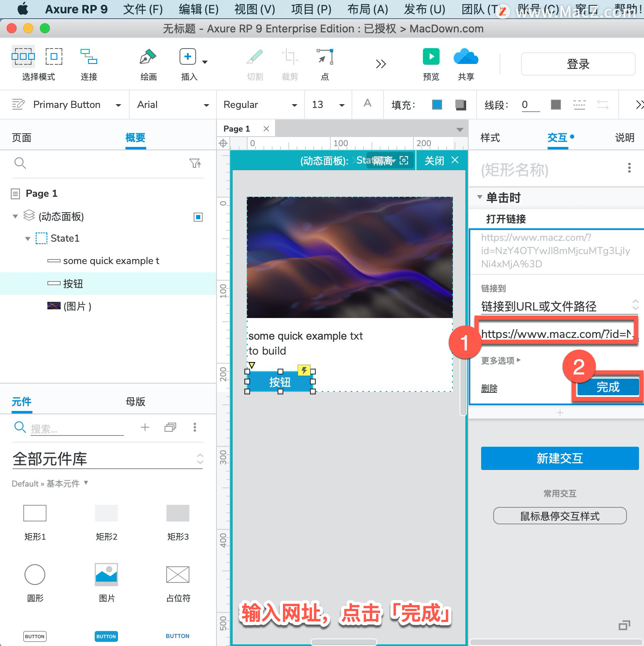Open the line color gray swatch
The width and height of the screenshot is (644, 646).
click(556, 105)
